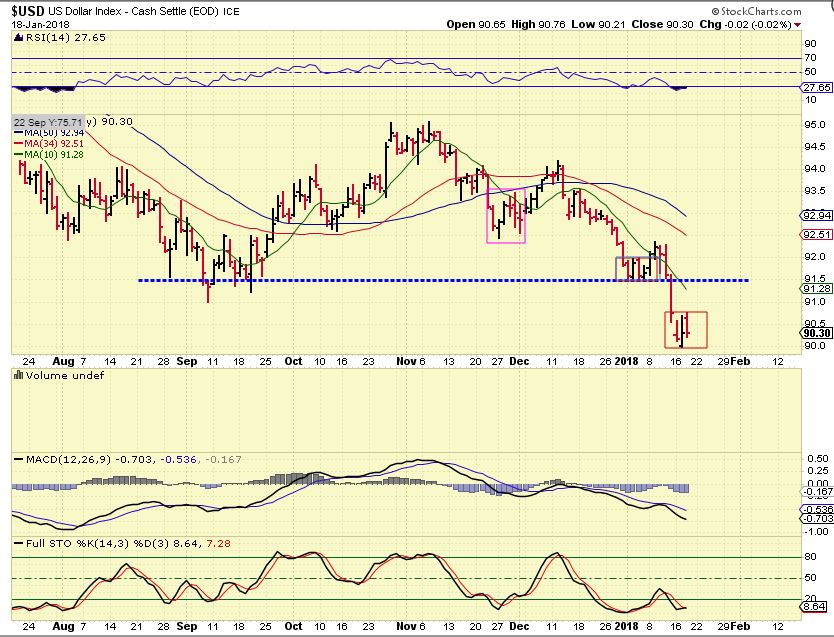Click the RSI 27.65 value tag

[x=816, y=88]
